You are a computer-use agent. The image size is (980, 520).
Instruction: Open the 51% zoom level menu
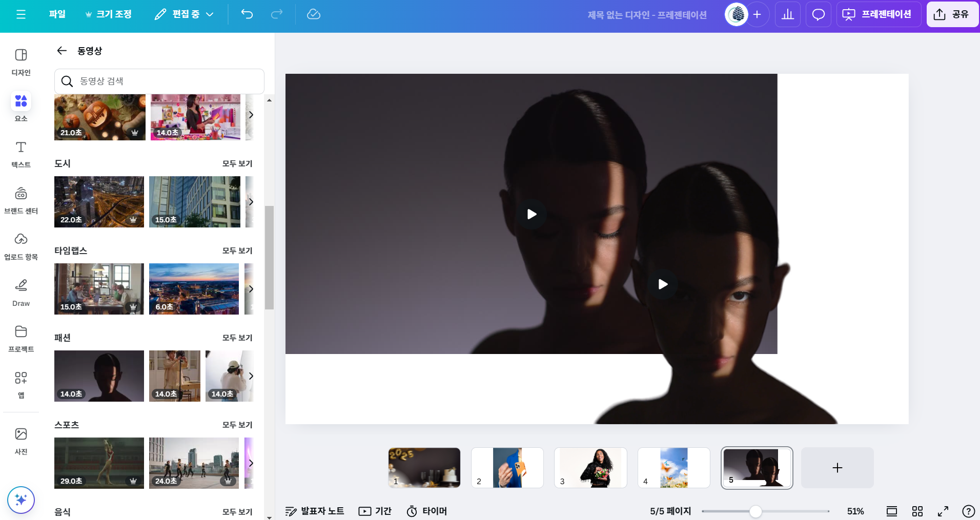(x=855, y=511)
